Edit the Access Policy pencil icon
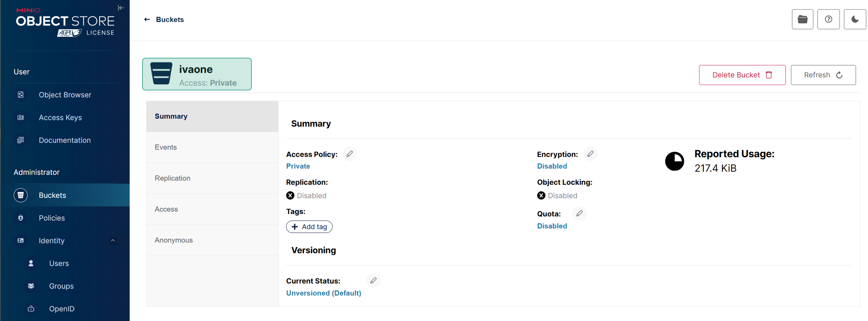This screenshot has height=321, width=868. click(349, 154)
